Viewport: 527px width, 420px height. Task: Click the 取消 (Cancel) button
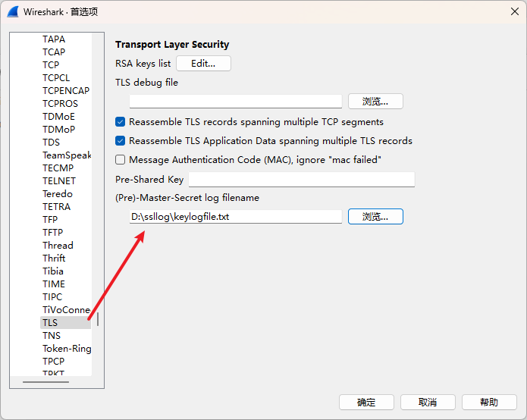(428, 403)
